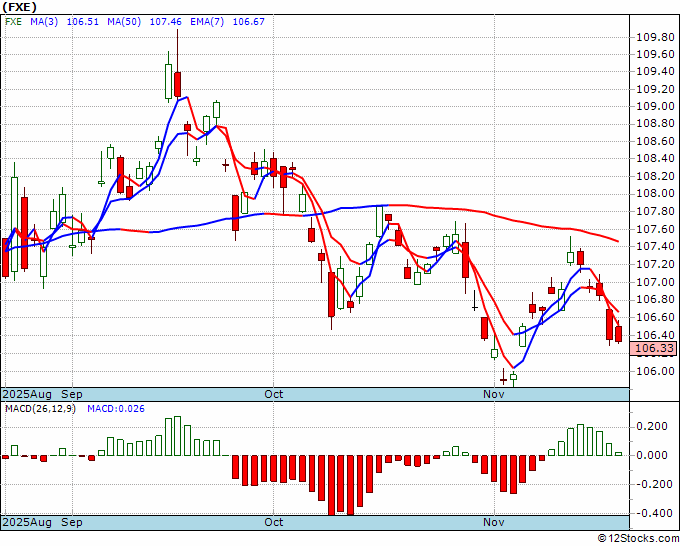This screenshot has width=680, height=546.
Task: Click the 109.80 price axis label
Action: click(655, 37)
